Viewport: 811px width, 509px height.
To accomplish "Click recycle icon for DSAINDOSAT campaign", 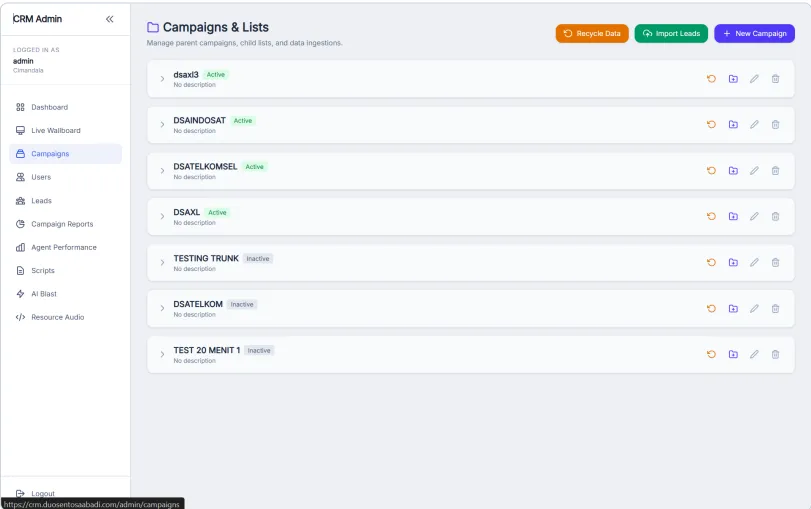I will point(711,125).
